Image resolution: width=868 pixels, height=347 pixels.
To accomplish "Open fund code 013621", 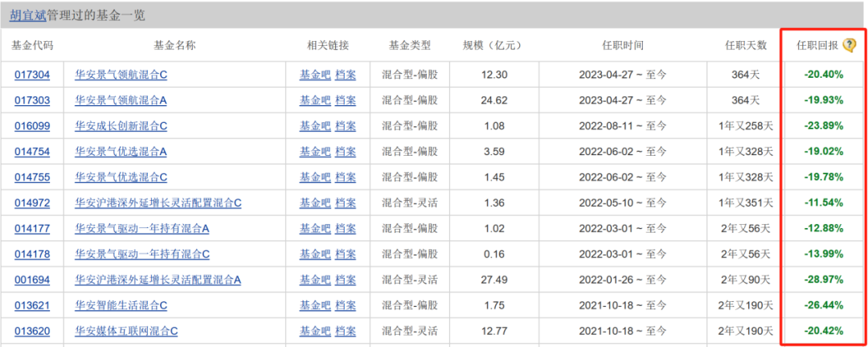I will tap(32, 305).
